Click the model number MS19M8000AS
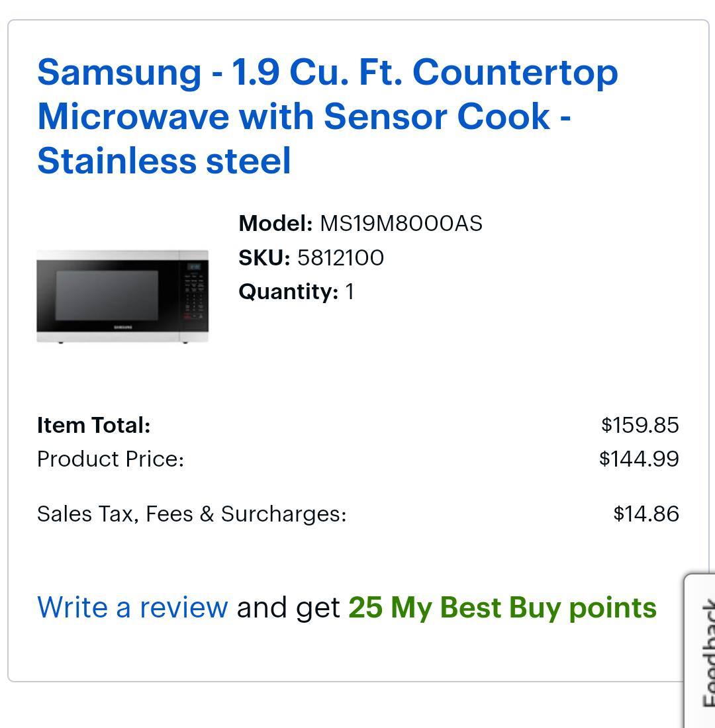Image resolution: width=715 pixels, height=728 pixels. [401, 224]
